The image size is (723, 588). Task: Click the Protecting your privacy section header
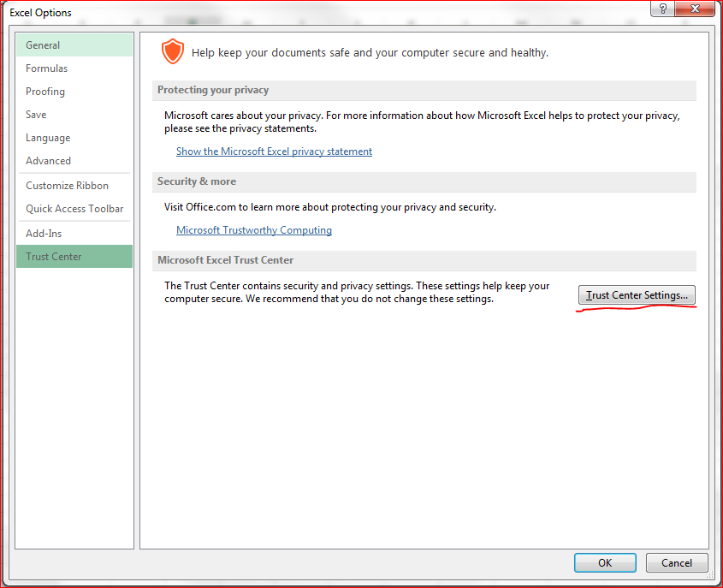(210, 90)
